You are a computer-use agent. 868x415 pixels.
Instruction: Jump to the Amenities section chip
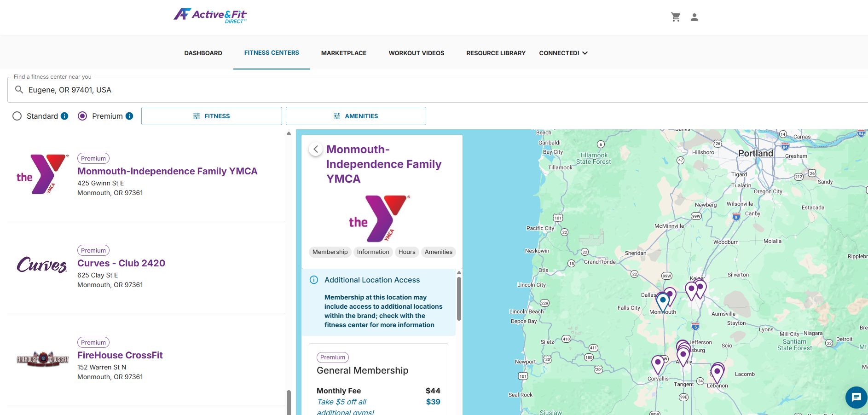pos(439,252)
